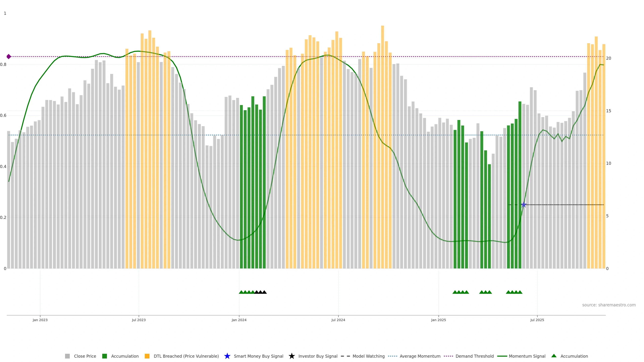Click the green Accumulation triangle legend icon

[x=554, y=356]
